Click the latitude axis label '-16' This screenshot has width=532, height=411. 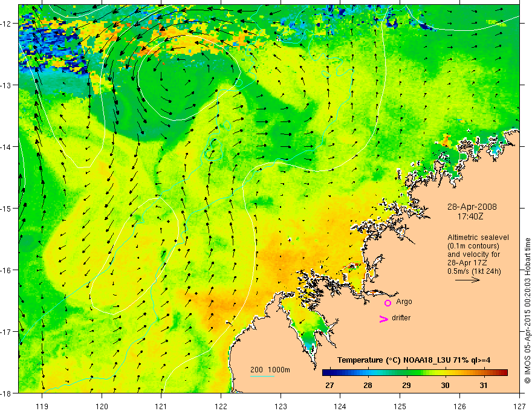[6, 270]
